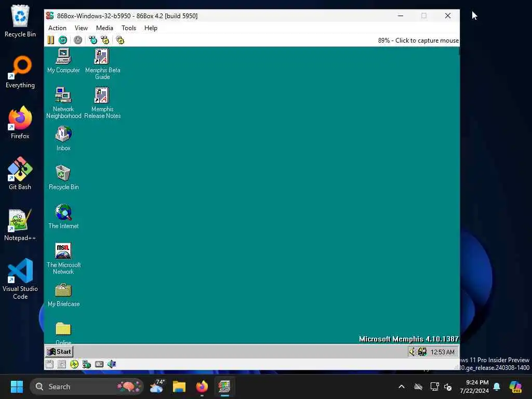Click the green hard reset toolbar icon

63,40
